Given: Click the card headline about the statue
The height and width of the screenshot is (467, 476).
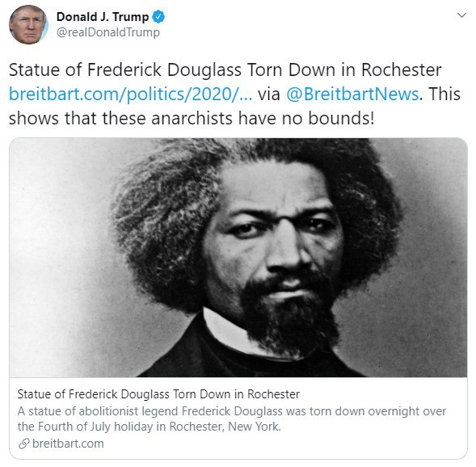Looking at the screenshot, I should click(158, 394).
